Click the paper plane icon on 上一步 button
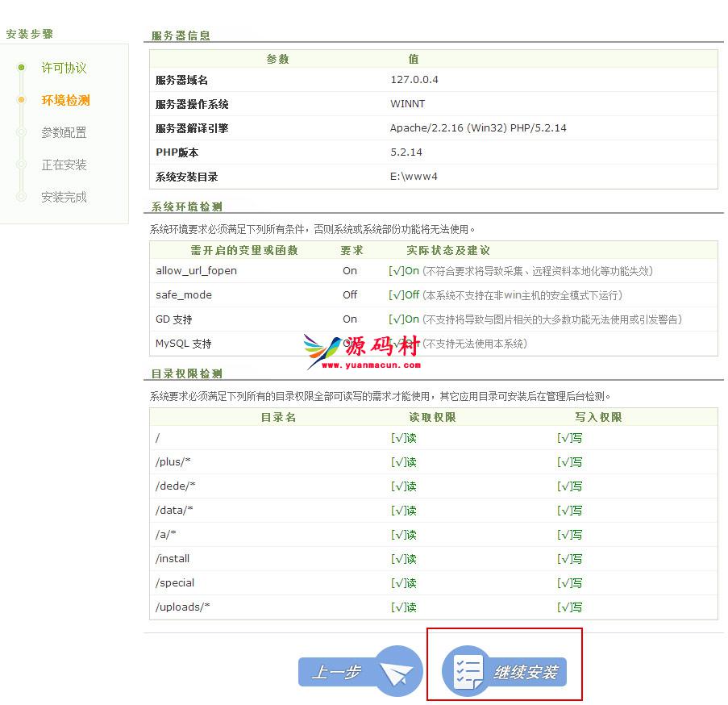This screenshot has width=728, height=705. coord(399,671)
